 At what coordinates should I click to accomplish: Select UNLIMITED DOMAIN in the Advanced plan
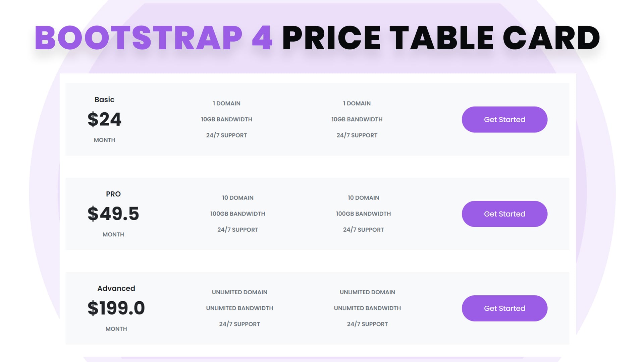pos(239,292)
